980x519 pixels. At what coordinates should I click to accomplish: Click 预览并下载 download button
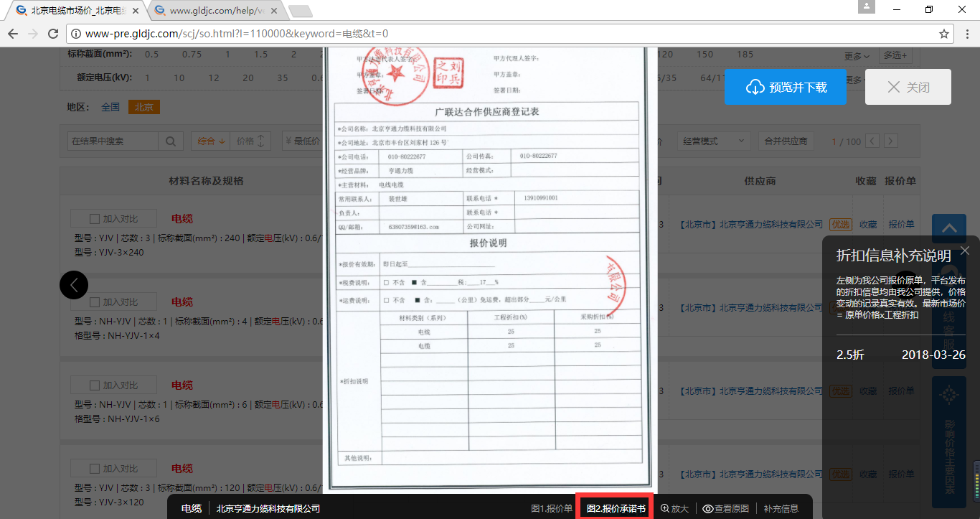[785, 87]
